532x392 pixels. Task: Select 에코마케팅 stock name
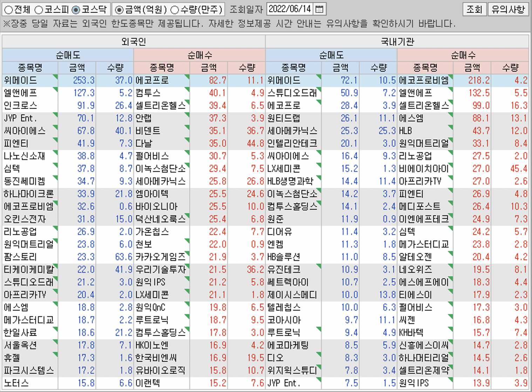pos(288,345)
